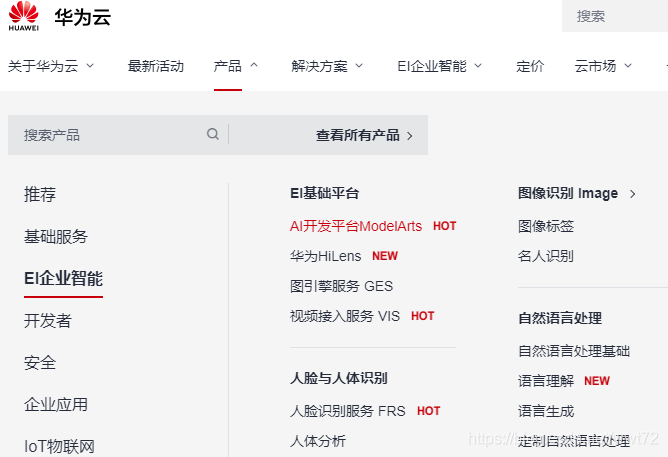Screen dimensions: 668x457
Task: Click the Huawei logo icon
Action: [x=24, y=16]
